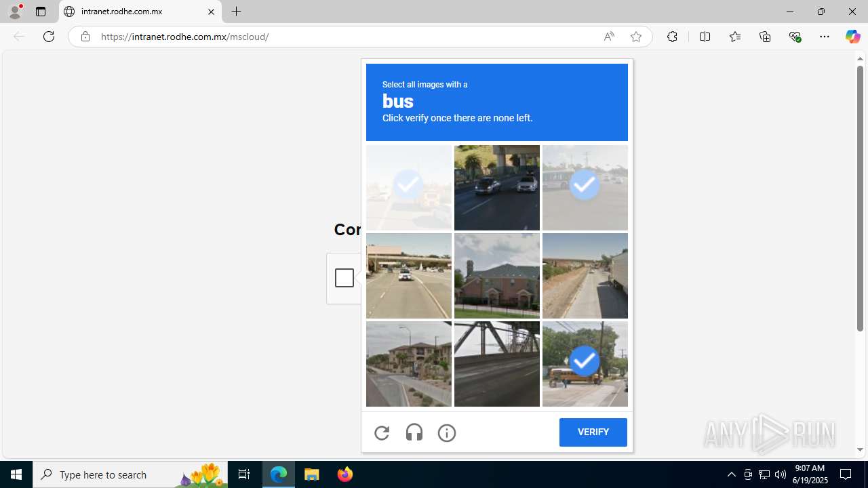View site information lock icon
The image size is (868, 488).
click(85, 37)
